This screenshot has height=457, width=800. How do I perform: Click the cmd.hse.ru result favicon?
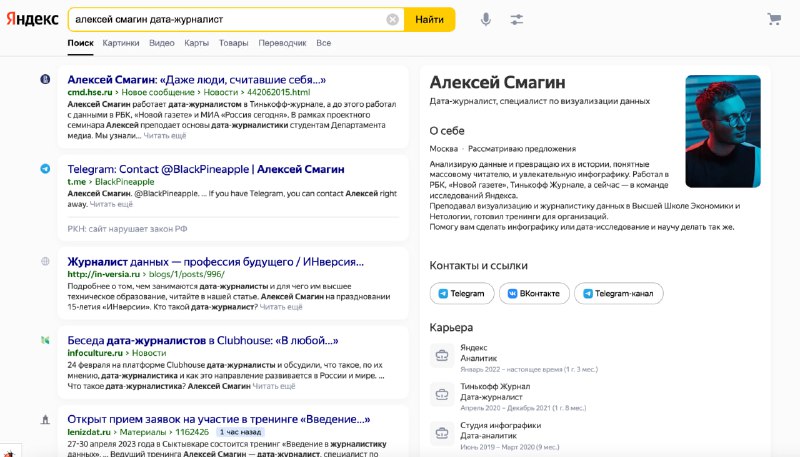point(45,79)
